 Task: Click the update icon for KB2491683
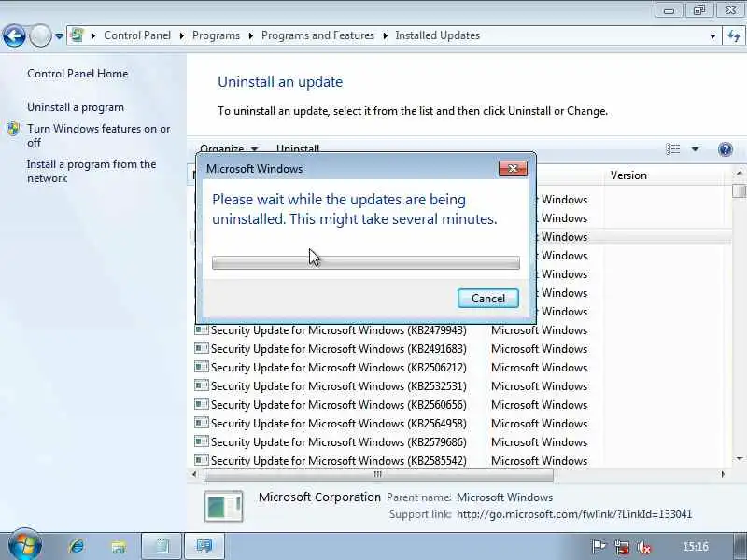coord(202,348)
